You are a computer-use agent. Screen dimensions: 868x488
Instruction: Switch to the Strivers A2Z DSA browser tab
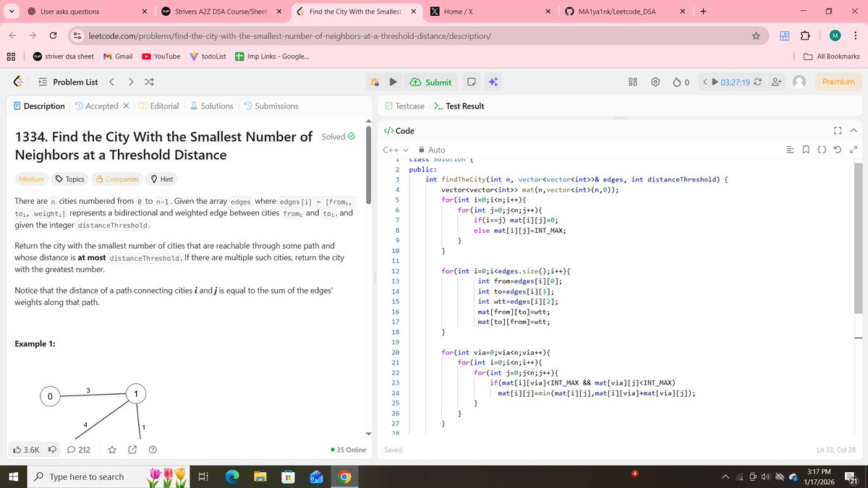pyautogui.click(x=221, y=12)
